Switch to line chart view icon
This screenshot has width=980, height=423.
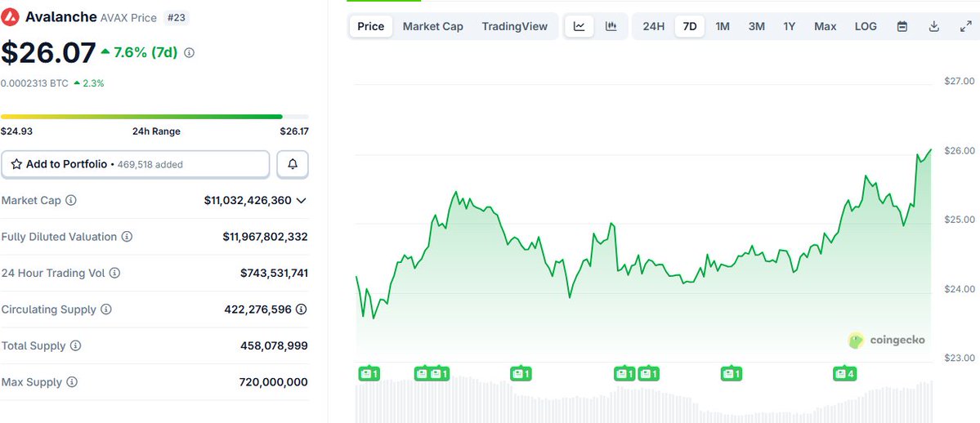pyautogui.click(x=579, y=26)
